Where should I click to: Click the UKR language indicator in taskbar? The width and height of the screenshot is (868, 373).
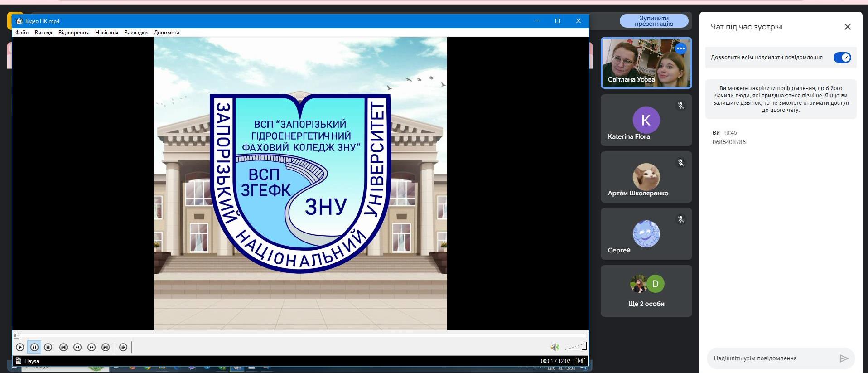click(x=551, y=369)
